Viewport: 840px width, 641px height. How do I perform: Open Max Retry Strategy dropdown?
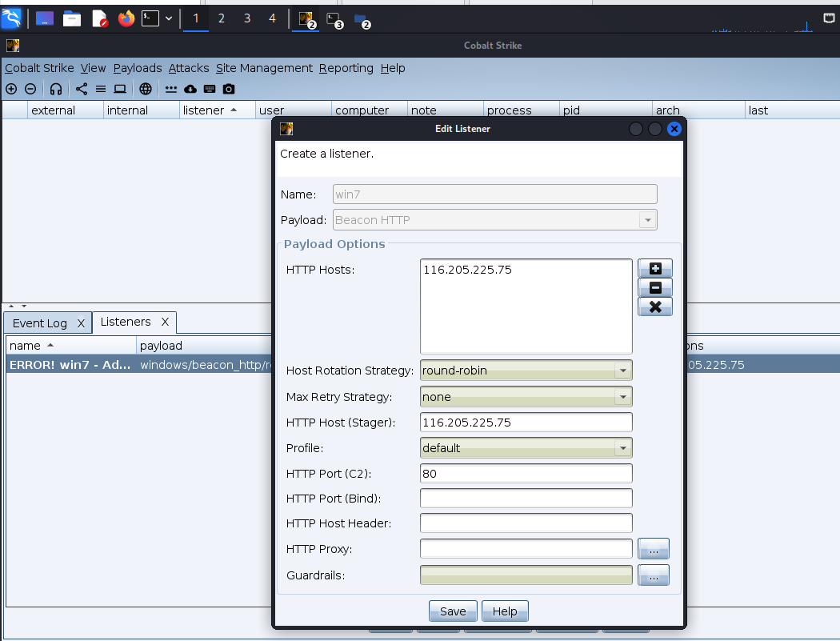pyautogui.click(x=526, y=397)
